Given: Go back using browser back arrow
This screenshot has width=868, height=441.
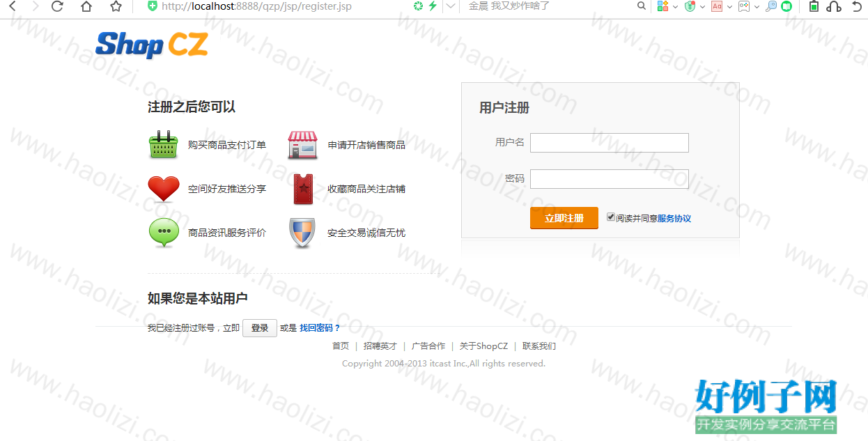Looking at the screenshot, I should click(x=13, y=6).
